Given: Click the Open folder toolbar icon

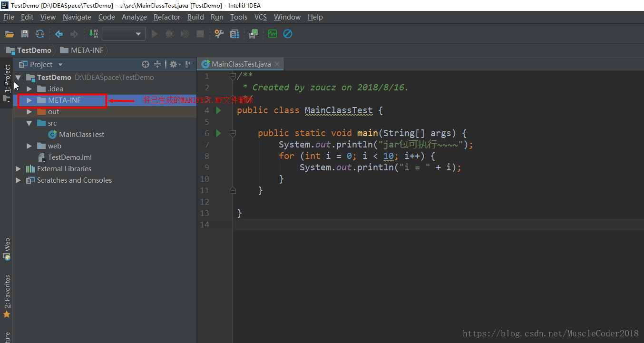Looking at the screenshot, I should coord(10,34).
